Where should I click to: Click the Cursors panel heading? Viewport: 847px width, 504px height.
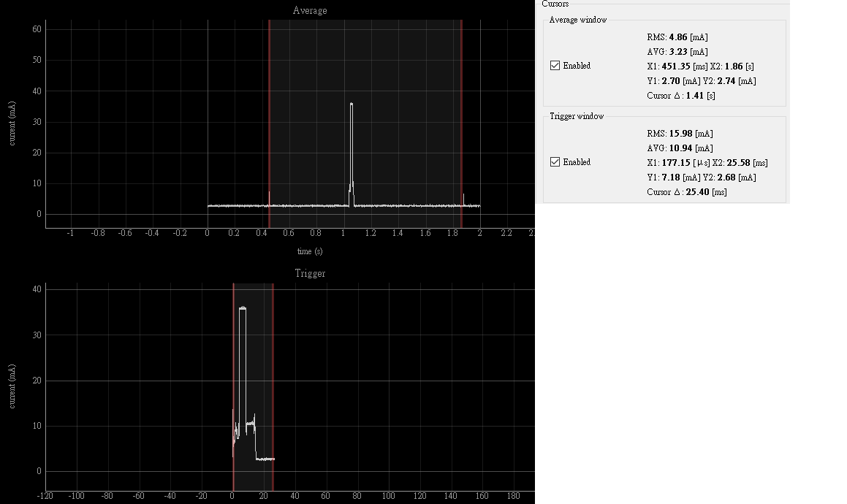pyautogui.click(x=555, y=4)
